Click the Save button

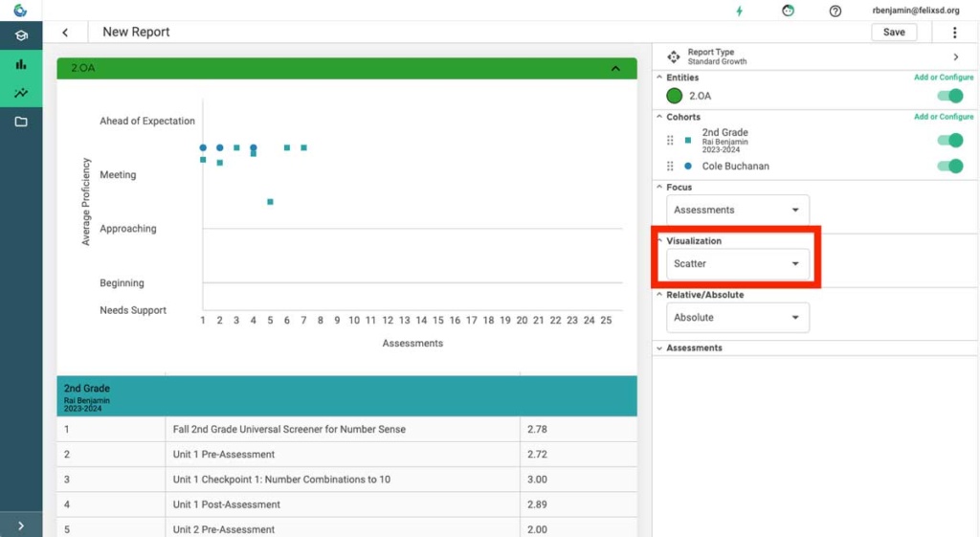(894, 33)
